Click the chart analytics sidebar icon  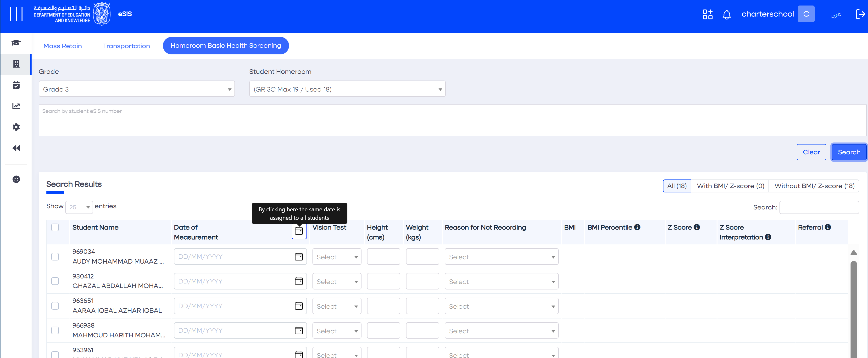[x=16, y=106]
